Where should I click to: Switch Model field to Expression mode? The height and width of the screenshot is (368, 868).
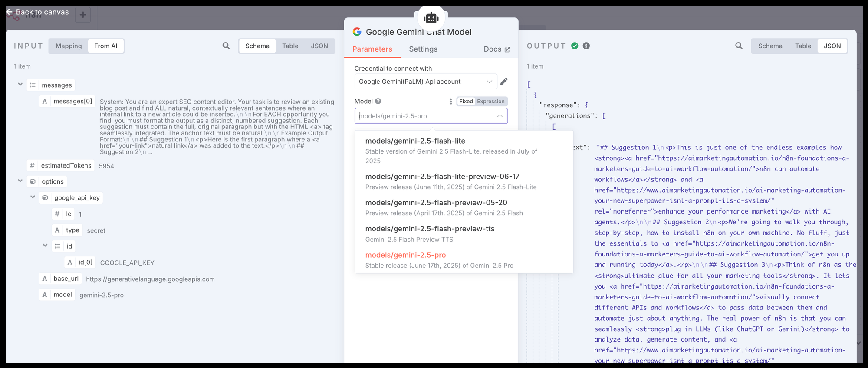pyautogui.click(x=490, y=101)
